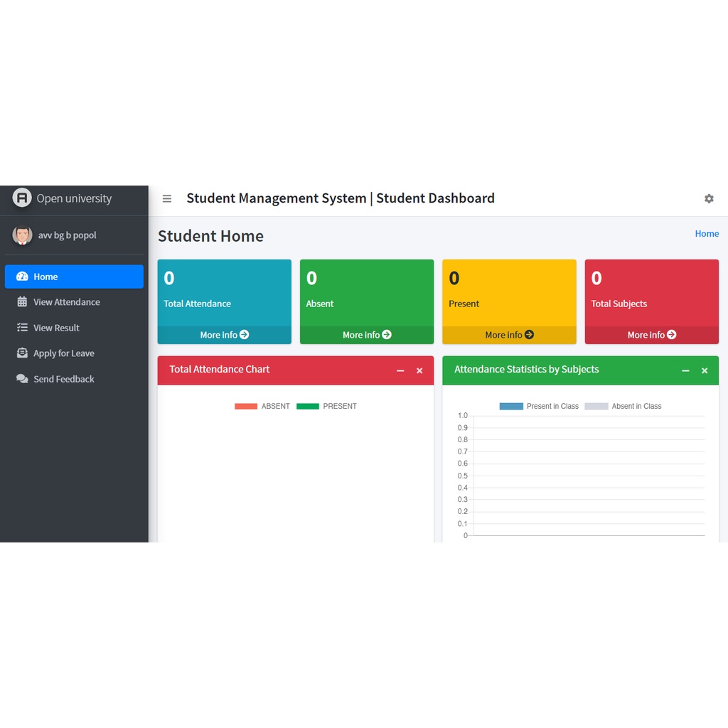The image size is (728, 728).
Task: Toggle Present in Class legend swatch
Action: point(511,407)
